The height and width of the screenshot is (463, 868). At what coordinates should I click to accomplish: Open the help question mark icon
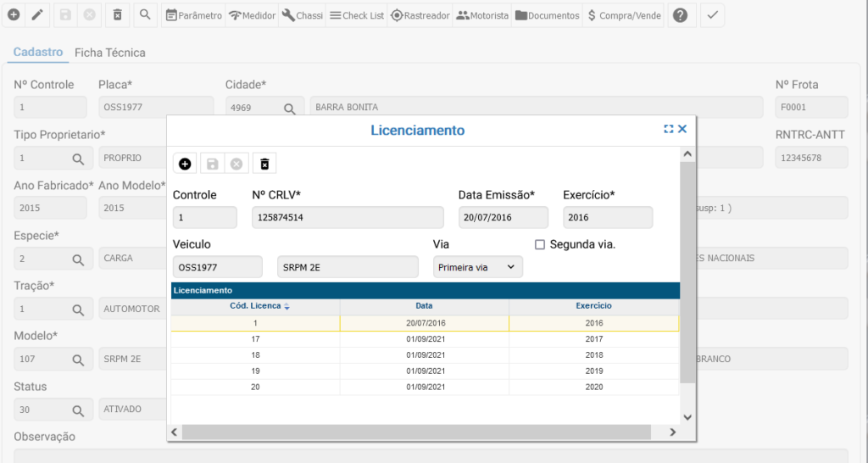tap(678, 15)
